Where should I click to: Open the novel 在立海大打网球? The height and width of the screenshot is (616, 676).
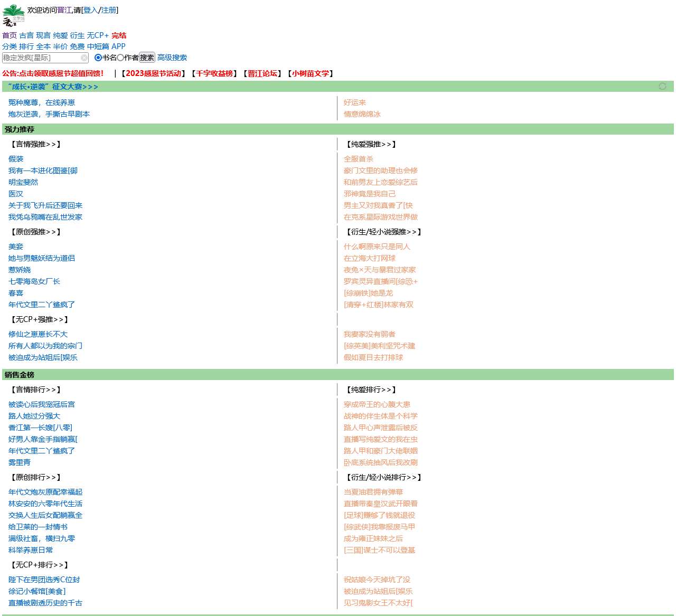click(x=370, y=258)
